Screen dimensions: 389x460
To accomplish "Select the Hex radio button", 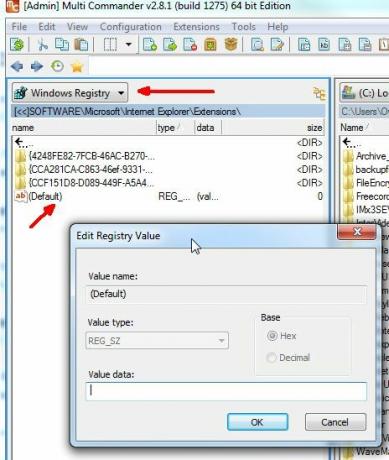I will pos(272,336).
